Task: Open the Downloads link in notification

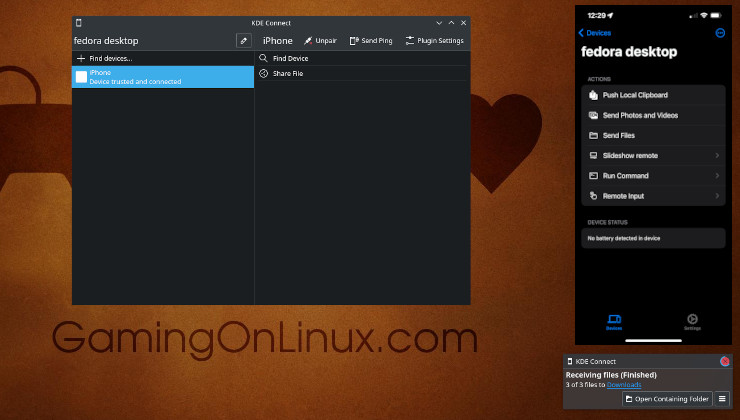Action: (x=624, y=385)
